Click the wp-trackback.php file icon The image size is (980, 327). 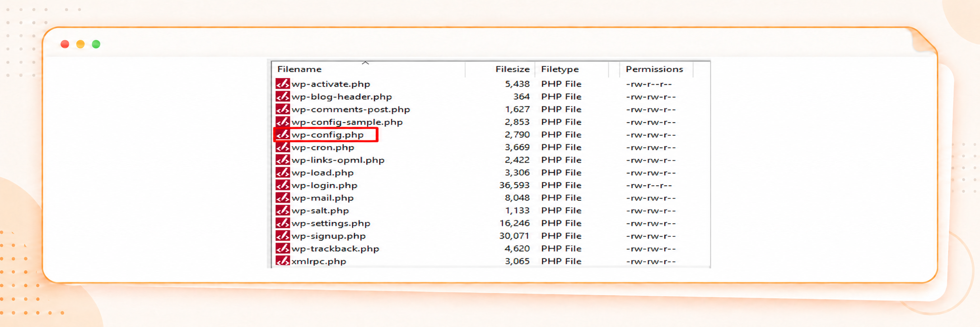[283, 248]
